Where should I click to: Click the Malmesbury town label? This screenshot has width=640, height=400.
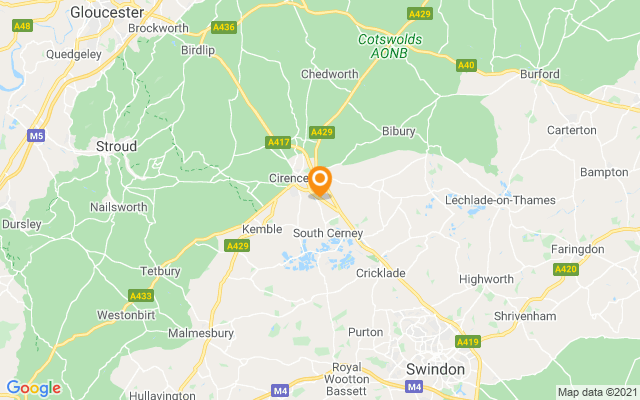[201, 333]
